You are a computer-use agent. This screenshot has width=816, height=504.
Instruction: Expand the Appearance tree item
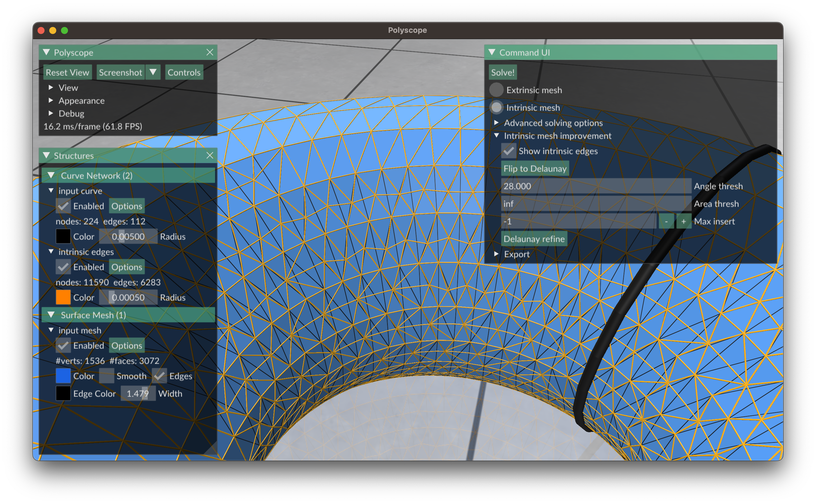[51, 100]
